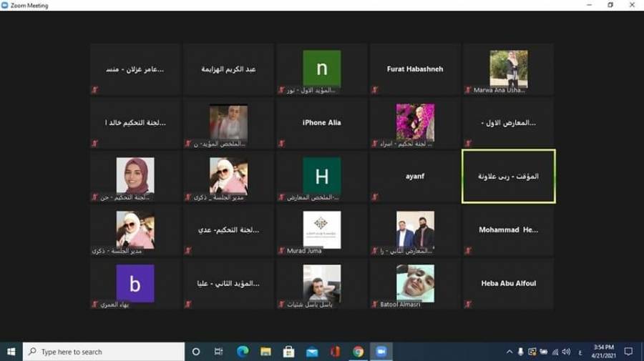Screen dimensions: 644x361
Task: Minimize the Zoom Meeting window
Action: coord(590,5)
